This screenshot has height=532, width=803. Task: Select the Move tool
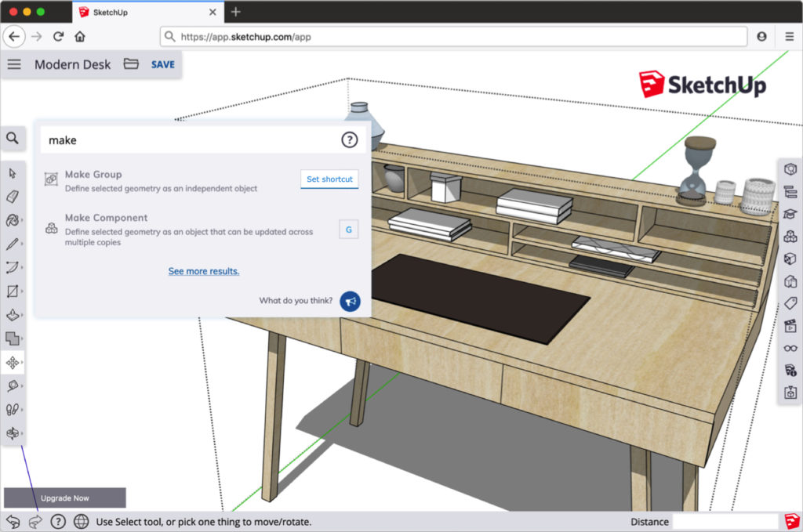(13, 363)
